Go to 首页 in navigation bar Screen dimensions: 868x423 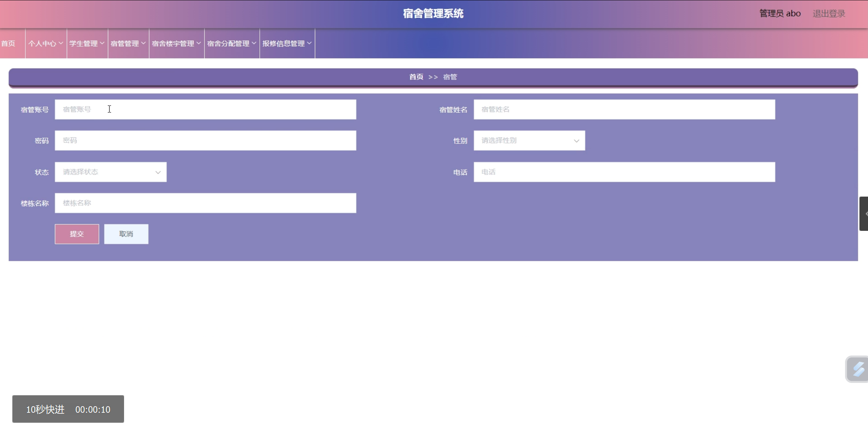point(9,43)
